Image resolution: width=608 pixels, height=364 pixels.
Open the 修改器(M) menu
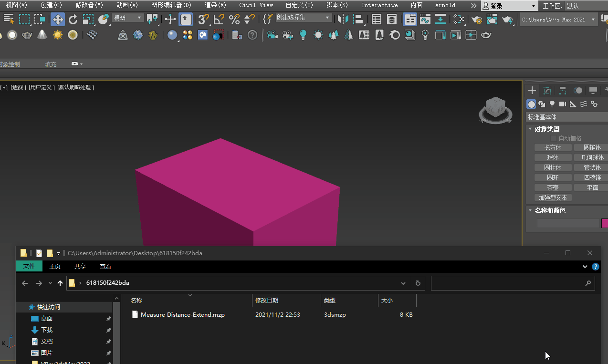[x=89, y=5]
